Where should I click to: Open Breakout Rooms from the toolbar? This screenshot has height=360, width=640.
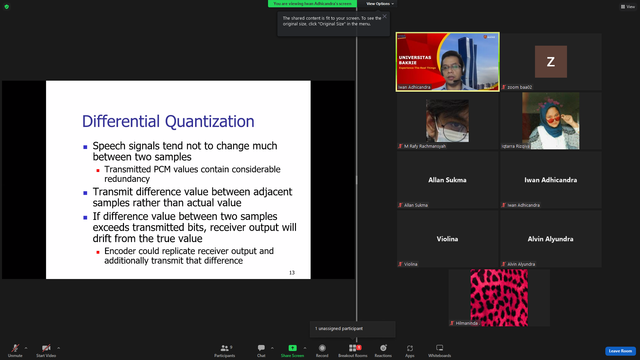pos(353,350)
